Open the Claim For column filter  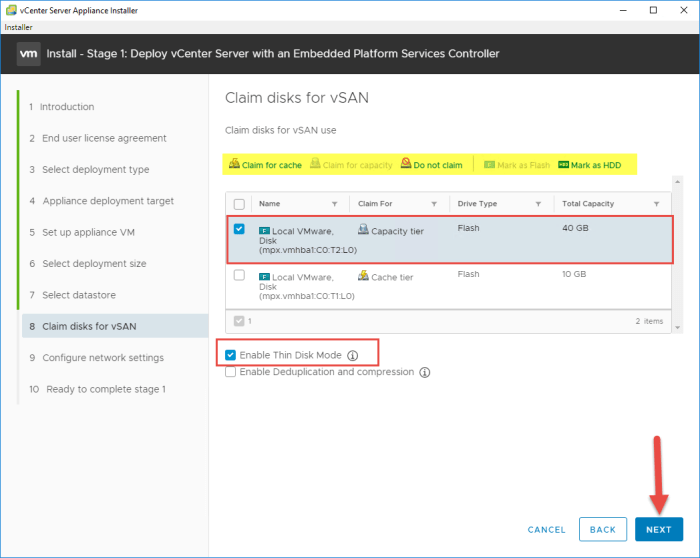(434, 204)
